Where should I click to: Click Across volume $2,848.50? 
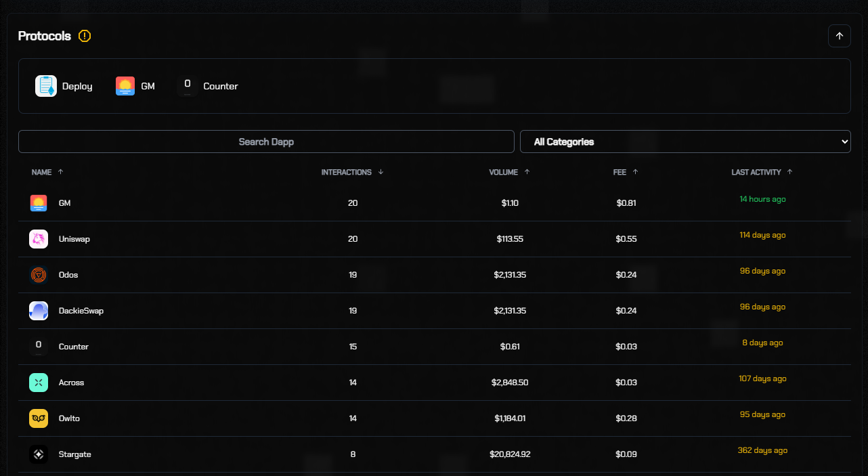pos(510,383)
